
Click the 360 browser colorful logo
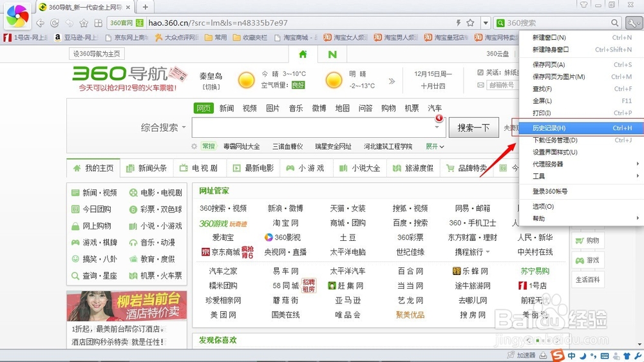17,16
